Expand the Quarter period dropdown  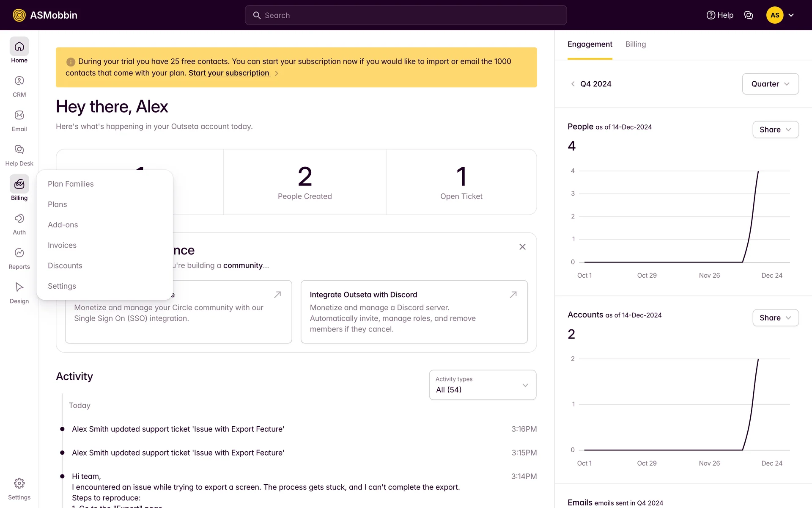[770, 84]
